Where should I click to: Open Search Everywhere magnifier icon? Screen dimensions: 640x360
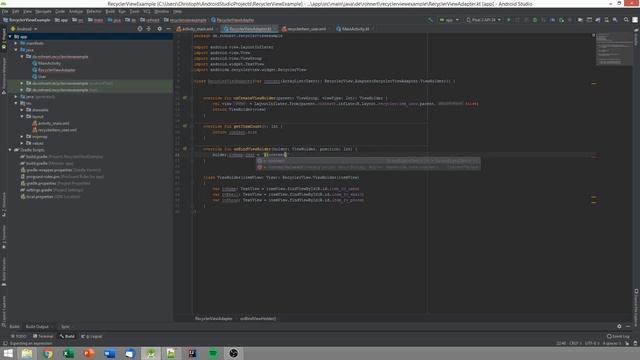(626, 20)
